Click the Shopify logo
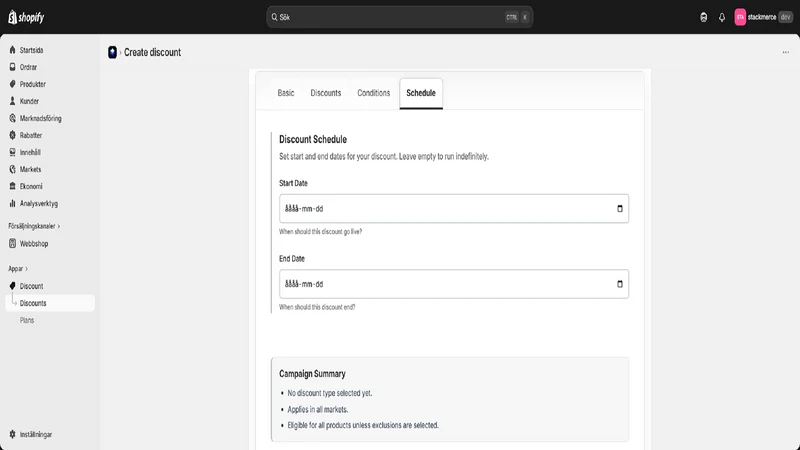The image size is (800, 450). (27, 17)
